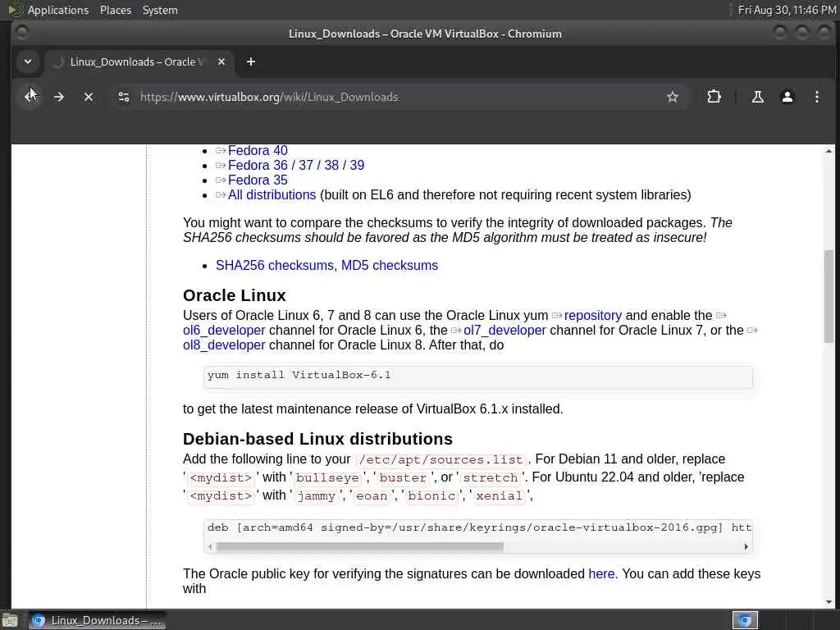Image resolution: width=840 pixels, height=630 pixels.
Task: Open the Chromium three-dot menu
Action: [816, 97]
